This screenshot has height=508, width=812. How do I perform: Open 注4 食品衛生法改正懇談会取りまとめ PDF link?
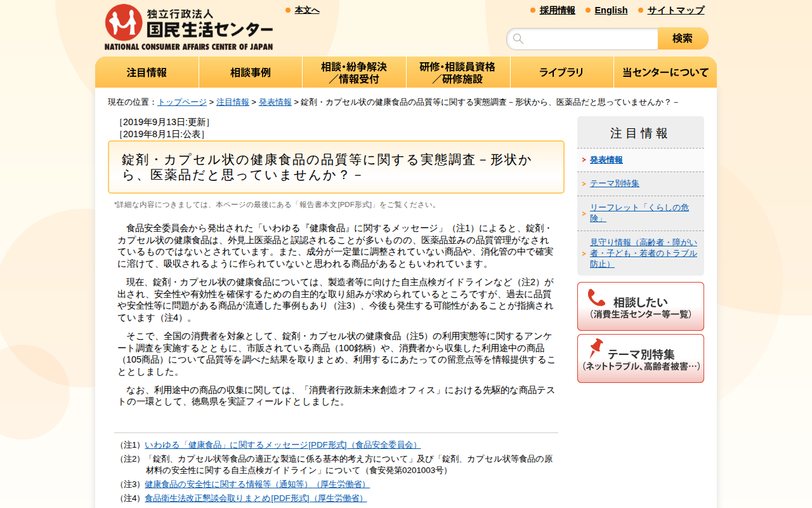pos(256,498)
